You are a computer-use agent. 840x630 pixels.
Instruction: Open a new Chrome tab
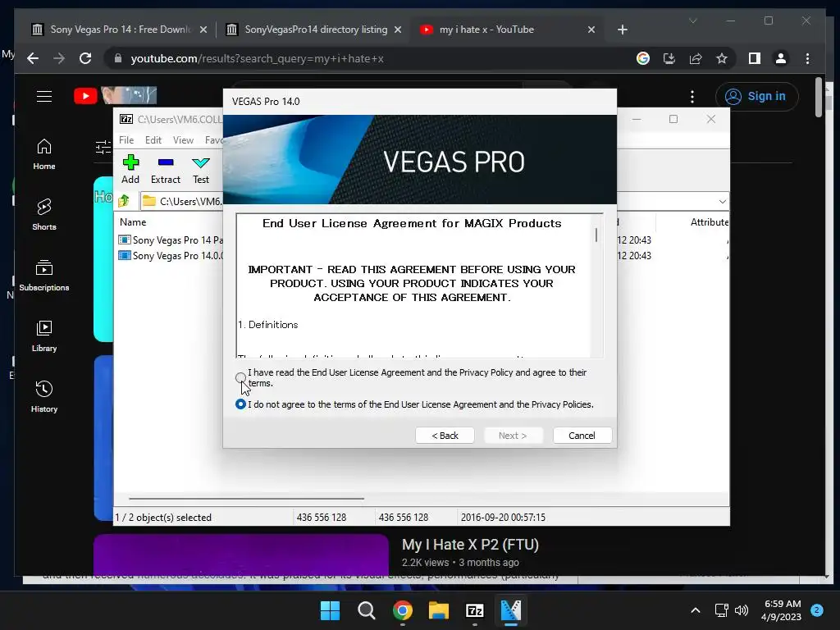[623, 30]
